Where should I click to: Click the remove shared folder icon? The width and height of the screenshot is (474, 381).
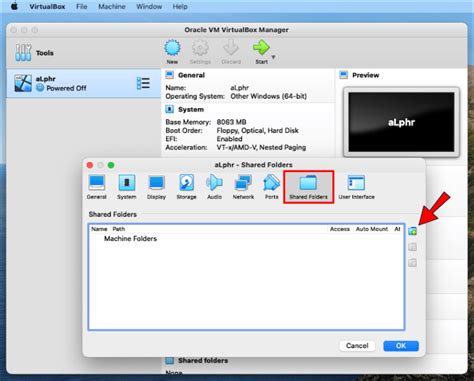pos(413,263)
